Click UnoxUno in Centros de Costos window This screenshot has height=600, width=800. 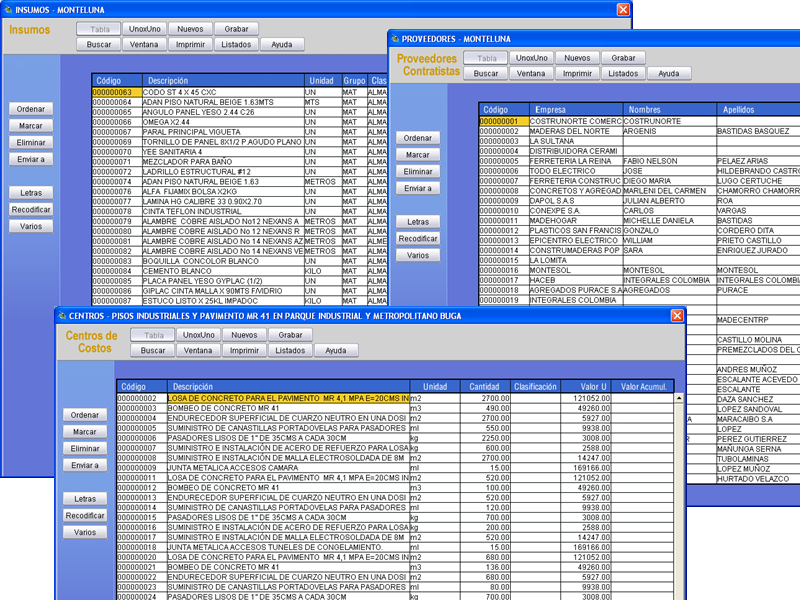[198, 335]
